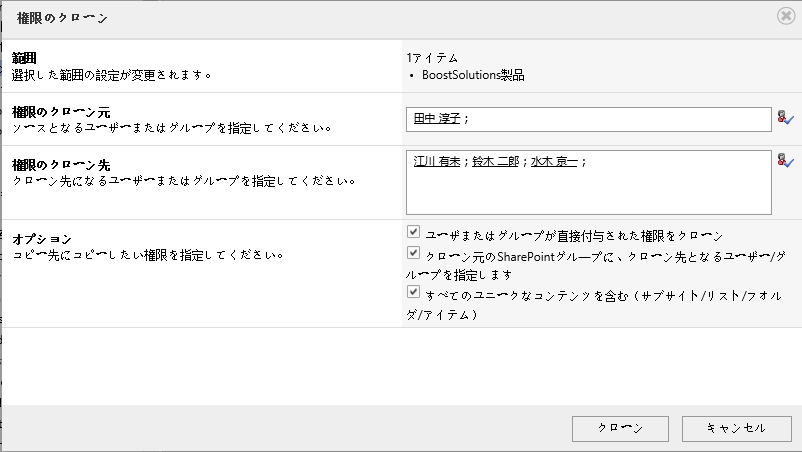Close the 権限のクローン dialog with X icon
This screenshot has height=452, width=802.
(786, 16)
